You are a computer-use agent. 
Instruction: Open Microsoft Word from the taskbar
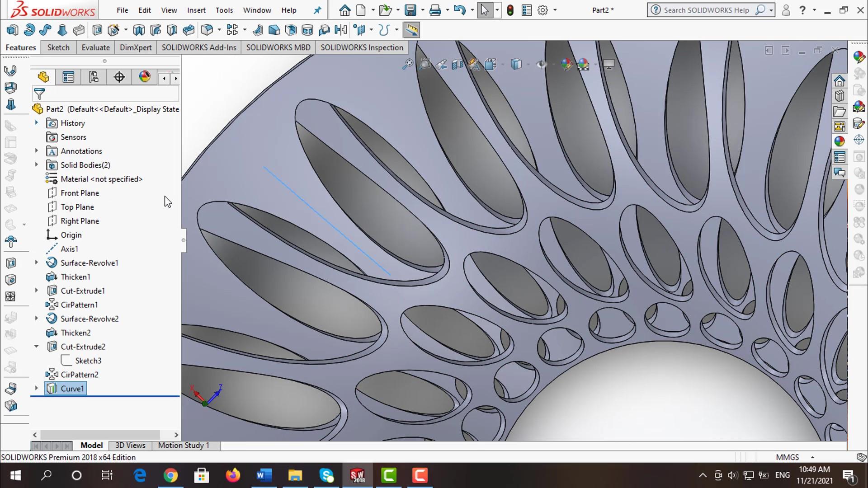tap(264, 475)
